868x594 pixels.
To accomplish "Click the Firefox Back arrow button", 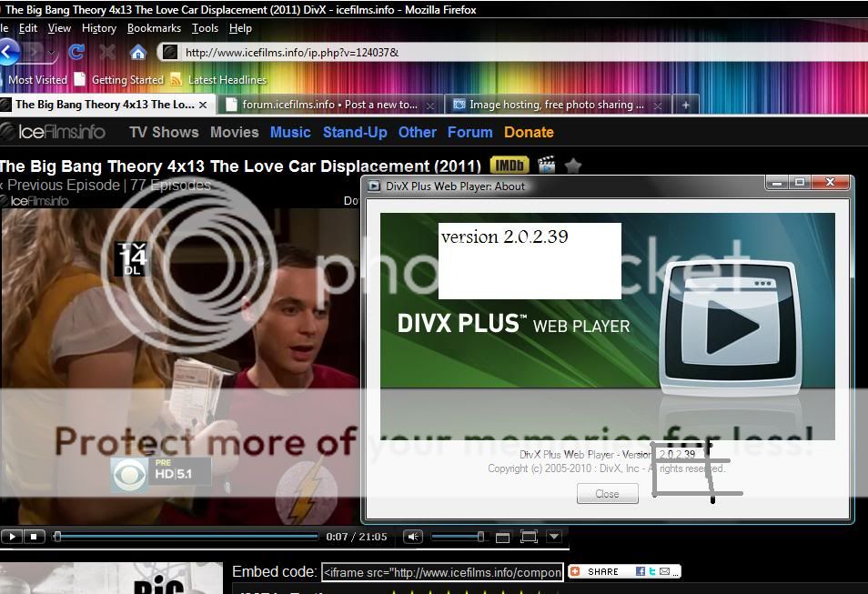I will [8, 52].
